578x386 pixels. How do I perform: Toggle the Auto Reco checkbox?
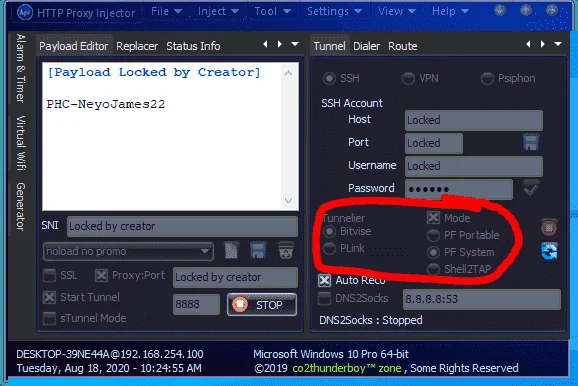tap(324, 280)
